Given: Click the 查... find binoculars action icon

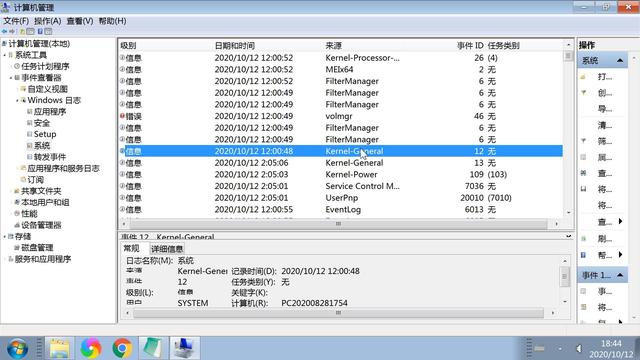Looking at the screenshot, I should 583,173.
